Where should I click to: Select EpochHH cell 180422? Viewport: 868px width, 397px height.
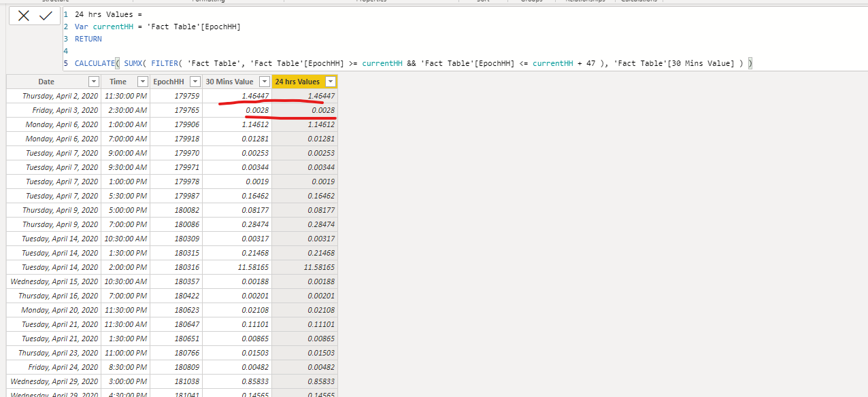pos(176,296)
